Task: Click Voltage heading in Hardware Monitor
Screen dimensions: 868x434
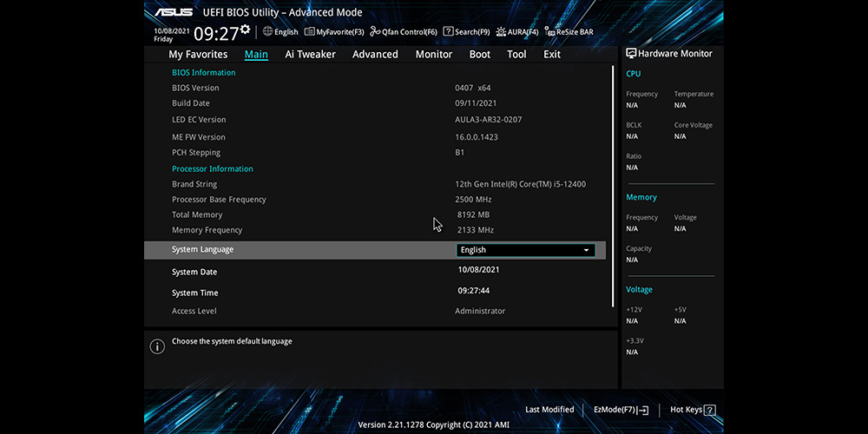Action: pyautogui.click(x=640, y=290)
